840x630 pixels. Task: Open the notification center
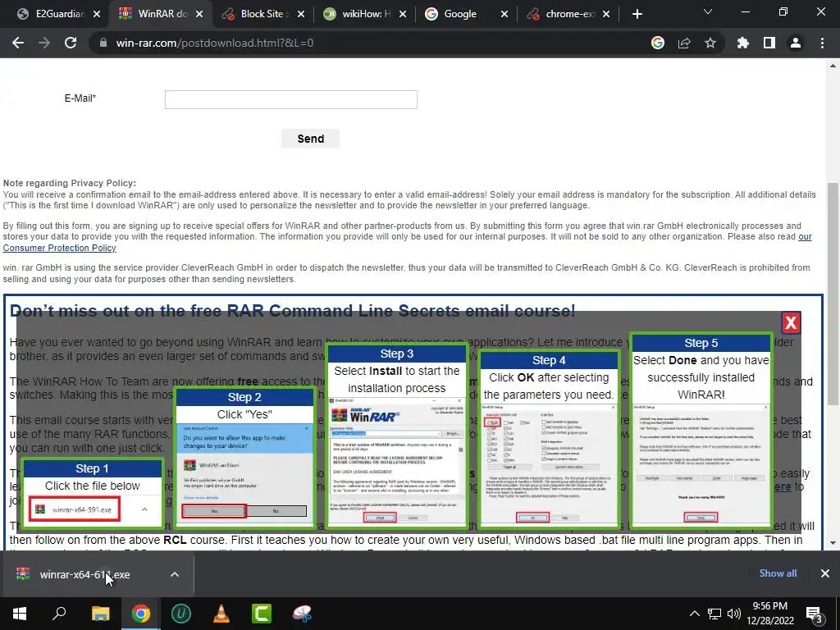pyautogui.click(x=815, y=614)
